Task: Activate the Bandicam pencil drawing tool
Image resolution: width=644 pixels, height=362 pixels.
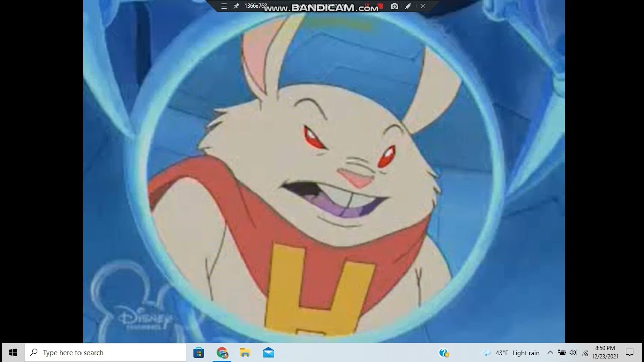Action: (x=408, y=6)
